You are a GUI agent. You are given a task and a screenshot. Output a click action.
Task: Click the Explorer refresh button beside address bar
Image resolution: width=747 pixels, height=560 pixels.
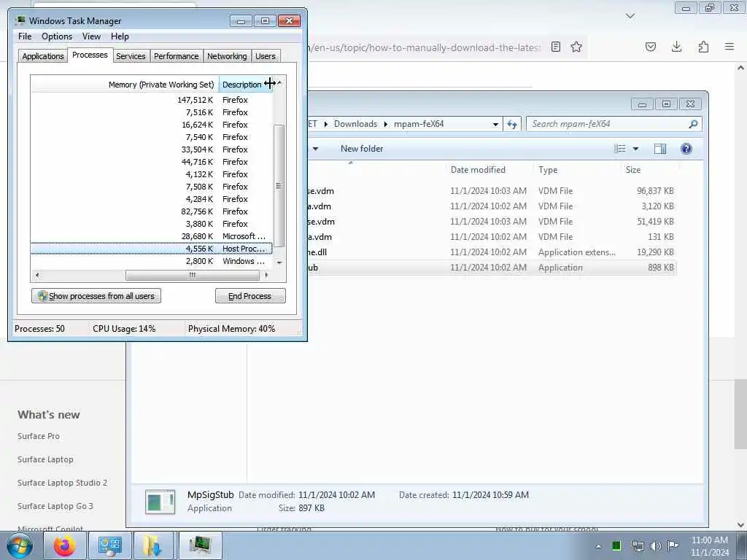pyautogui.click(x=512, y=124)
